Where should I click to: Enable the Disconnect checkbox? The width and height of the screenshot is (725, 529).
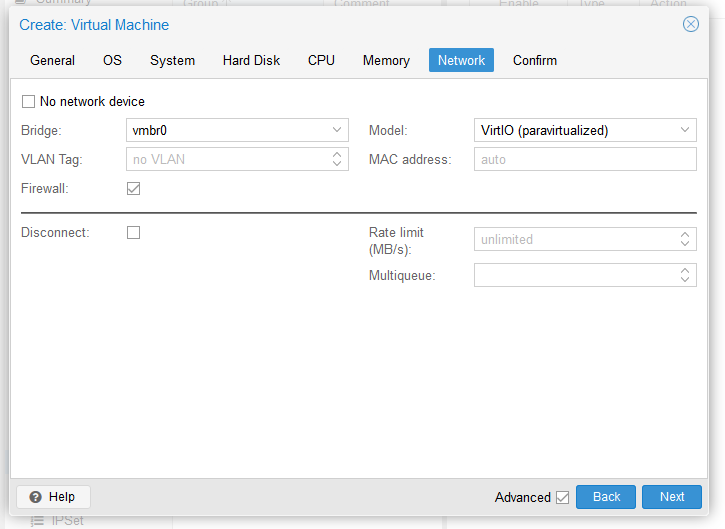(133, 232)
